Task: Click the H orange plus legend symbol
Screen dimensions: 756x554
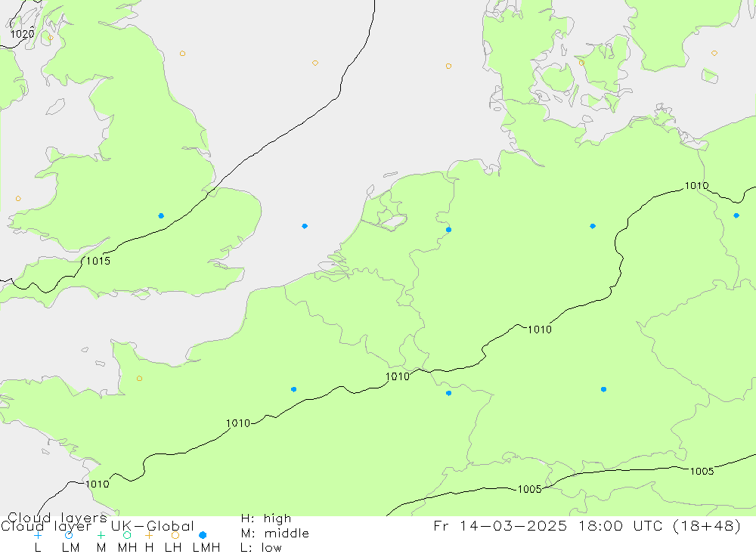Action: click(149, 535)
